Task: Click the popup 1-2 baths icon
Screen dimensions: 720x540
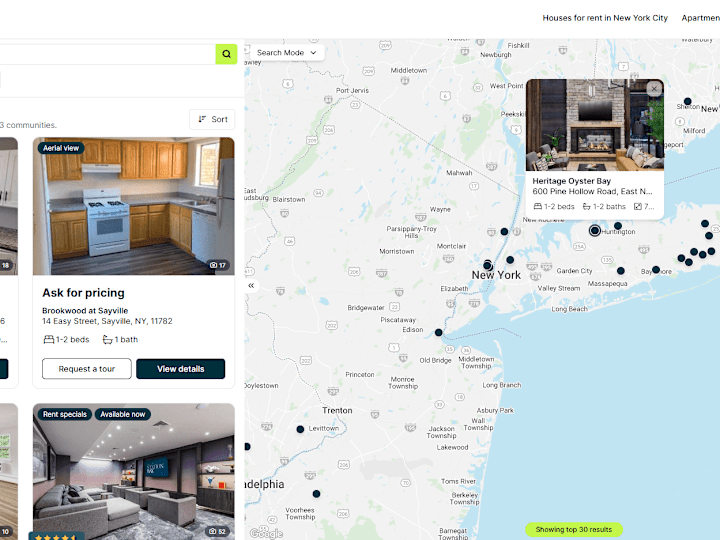Action: (586, 207)
